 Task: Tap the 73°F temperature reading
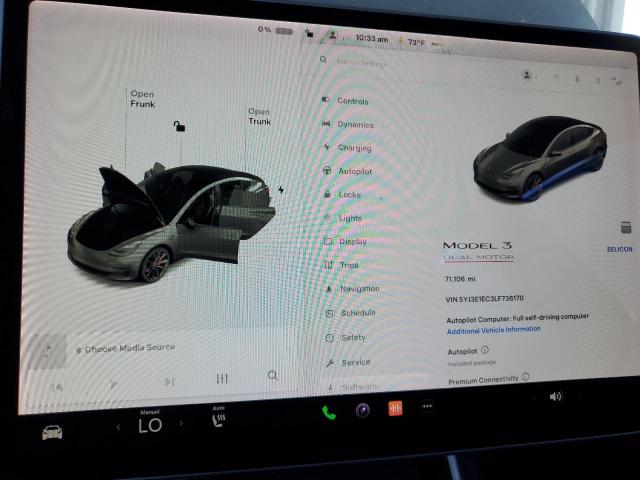[x=416, y=42]
